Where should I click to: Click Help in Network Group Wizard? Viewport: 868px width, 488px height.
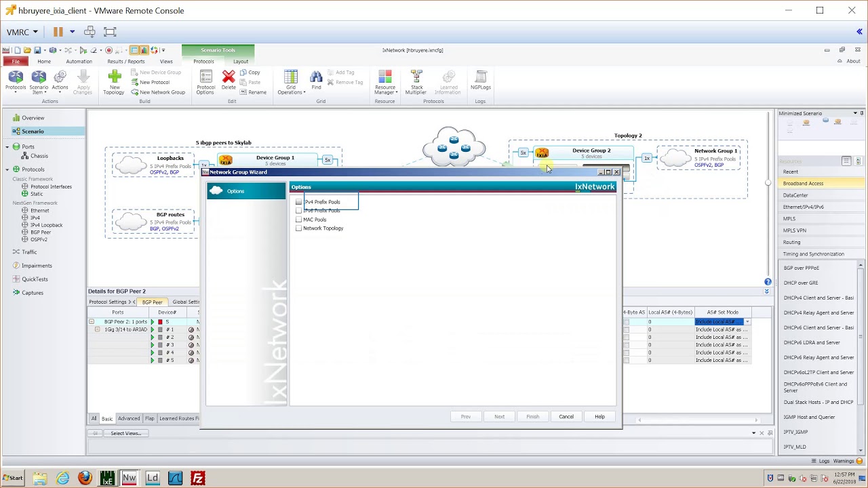tap(599, 417)
